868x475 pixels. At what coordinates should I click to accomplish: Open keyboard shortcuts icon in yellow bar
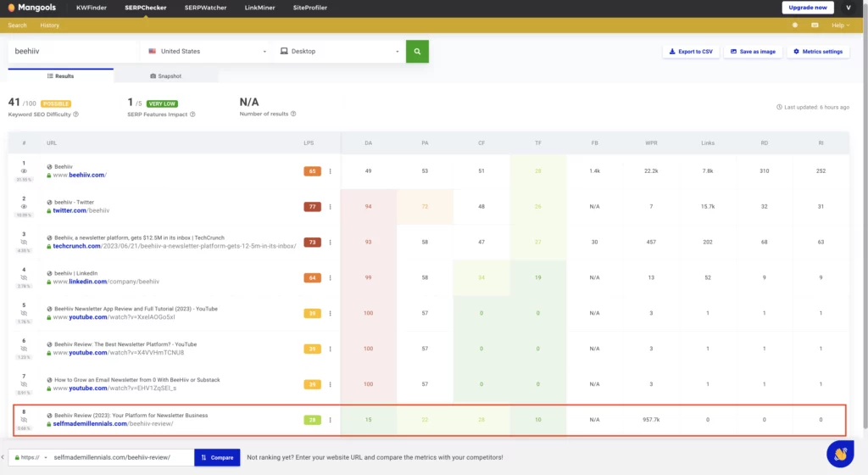(x=815, y=25)
